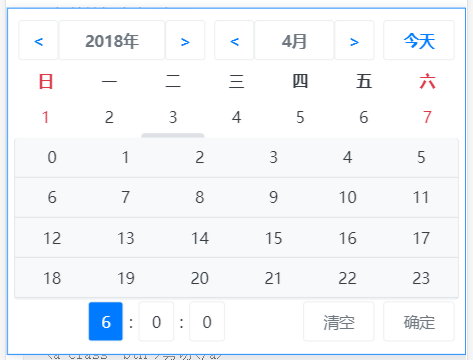The image size is (473, 360).
Task: Click the 确定 confirm button
Action: (x=419, y=322)
